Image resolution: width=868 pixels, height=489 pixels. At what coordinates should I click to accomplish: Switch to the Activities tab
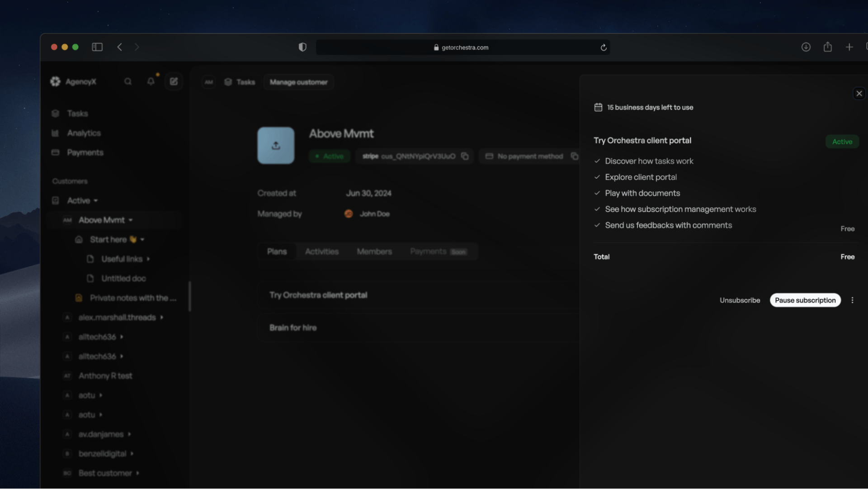pos(321,252)
